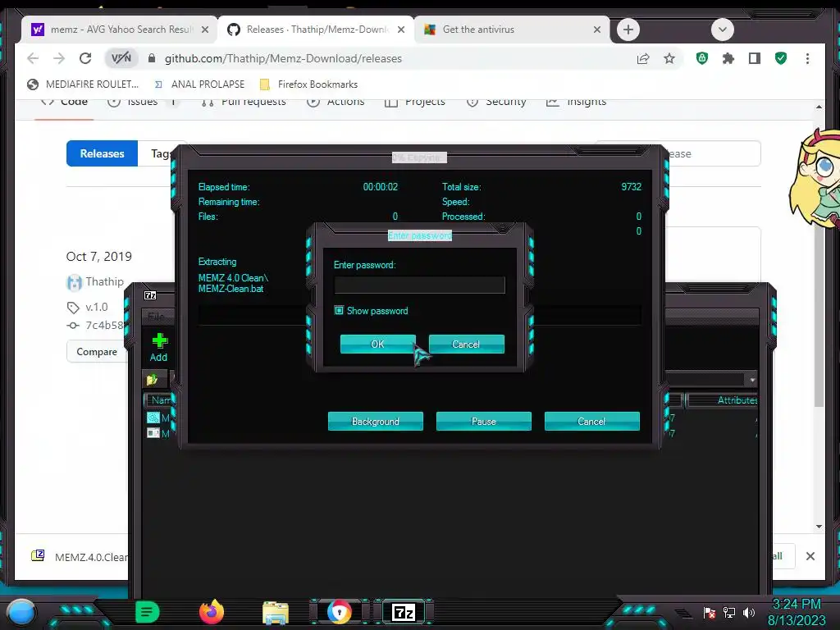The height and width of the screenshot is (630, 840).
Task: Click the VPN icon in address bar
Action: pyautogui.click(x=121, y=58)
